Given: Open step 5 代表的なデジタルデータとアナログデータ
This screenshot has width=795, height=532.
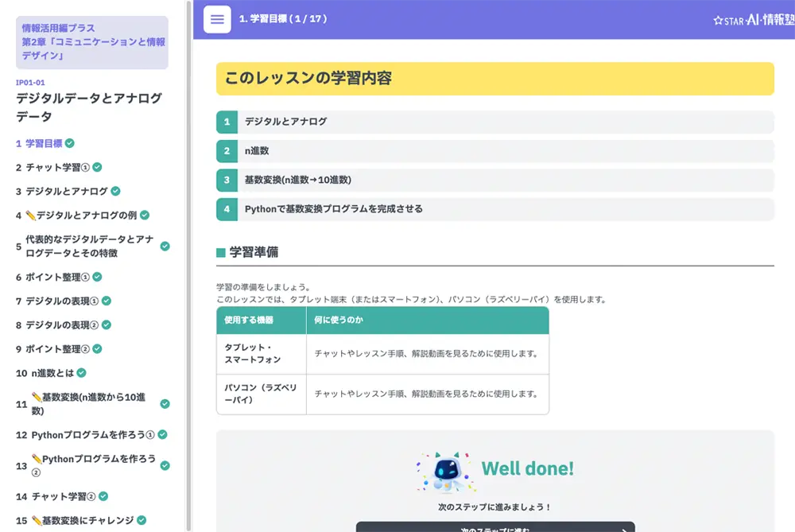Looking at the screenshot, I should (93, 246).
